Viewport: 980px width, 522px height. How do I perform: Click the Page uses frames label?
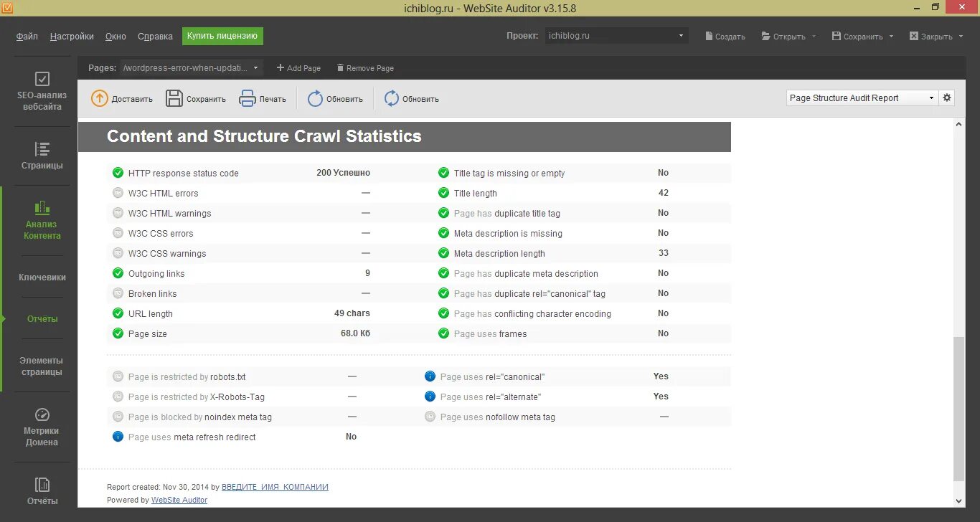[x=490, y=333]
